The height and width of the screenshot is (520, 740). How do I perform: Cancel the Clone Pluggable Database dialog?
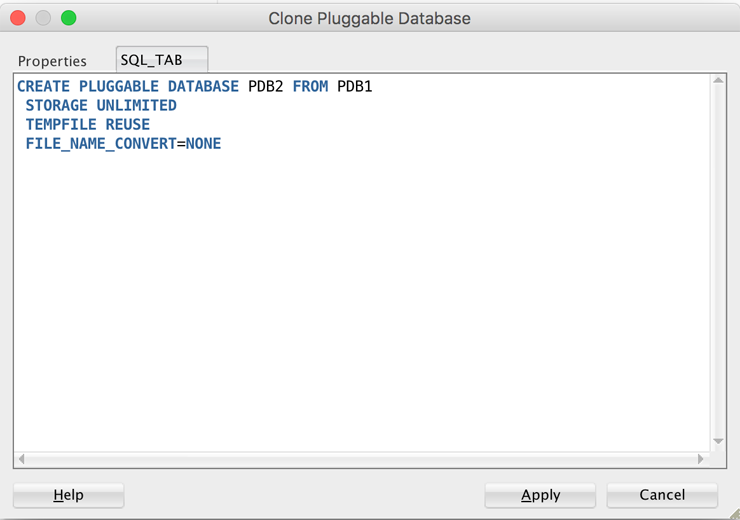click(x=662, y=495)
